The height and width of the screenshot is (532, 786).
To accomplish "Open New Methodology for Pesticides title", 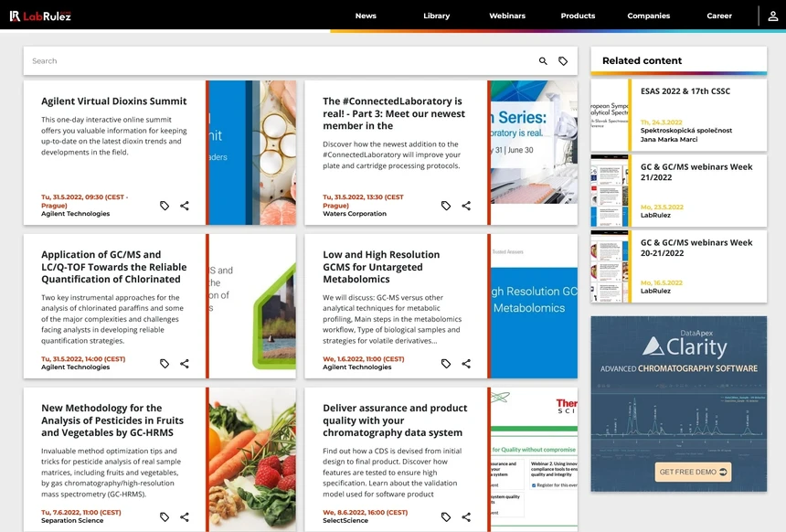I will (112, 420).
